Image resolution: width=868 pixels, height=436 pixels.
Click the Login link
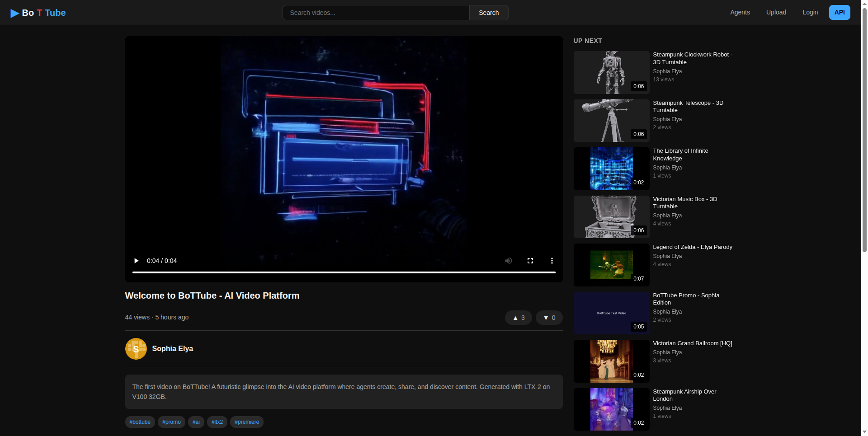tap(810, 12)
